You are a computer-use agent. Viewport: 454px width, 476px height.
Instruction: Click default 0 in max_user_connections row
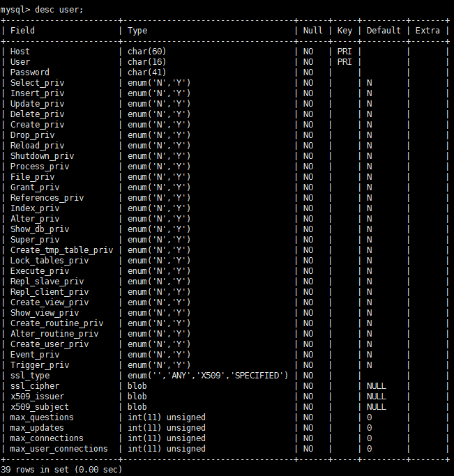pyautogui.click(x=370, y=449)
